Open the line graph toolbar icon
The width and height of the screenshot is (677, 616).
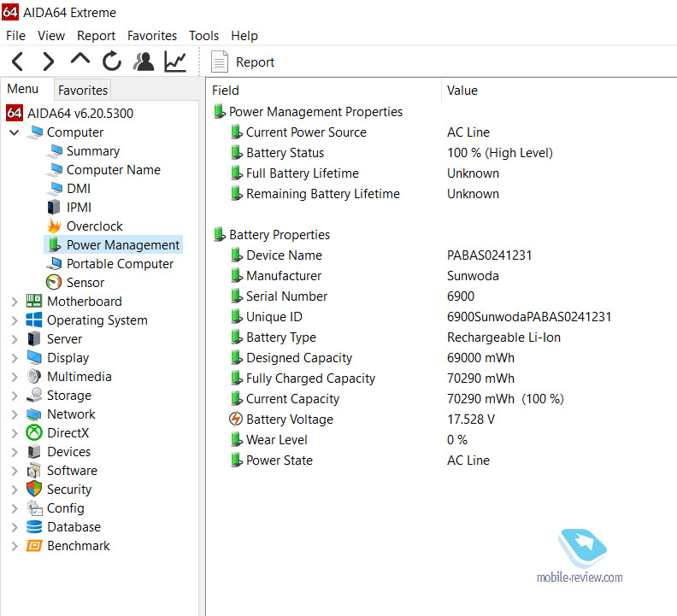point(175,62)
